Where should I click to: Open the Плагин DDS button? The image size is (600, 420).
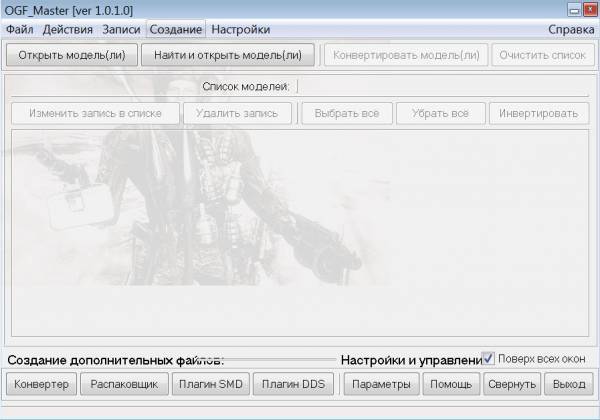pyautogui.click(x=293, y=384)
